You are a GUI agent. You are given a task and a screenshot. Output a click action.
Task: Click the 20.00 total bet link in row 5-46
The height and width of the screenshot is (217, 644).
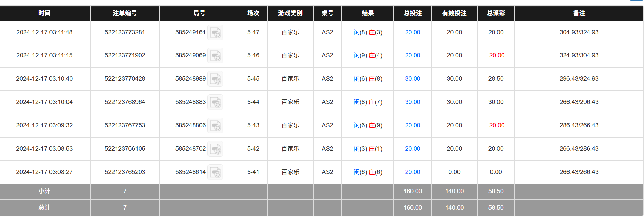(x=412, y=55)
